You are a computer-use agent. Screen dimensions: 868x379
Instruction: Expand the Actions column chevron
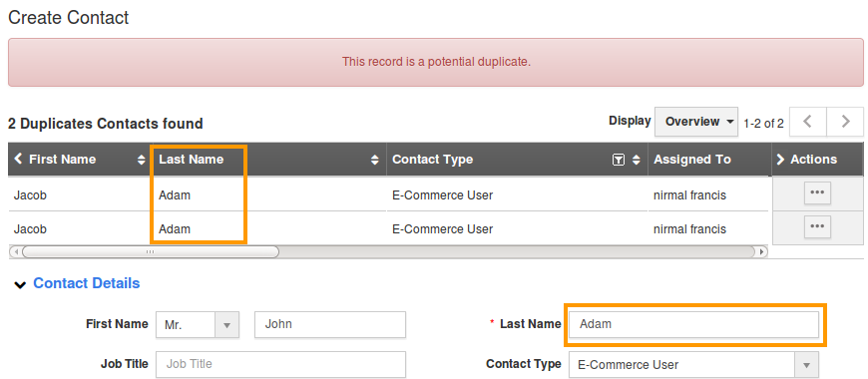[780, 160]
